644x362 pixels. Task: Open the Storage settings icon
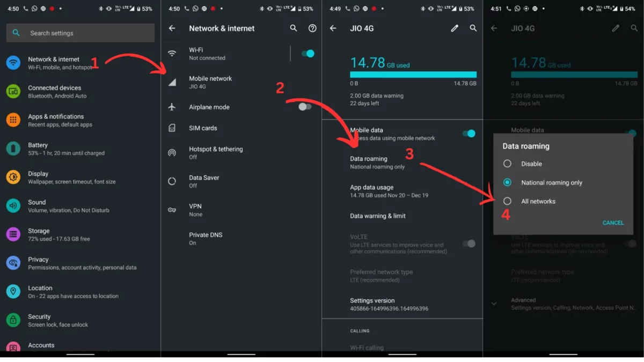[13, 234]
